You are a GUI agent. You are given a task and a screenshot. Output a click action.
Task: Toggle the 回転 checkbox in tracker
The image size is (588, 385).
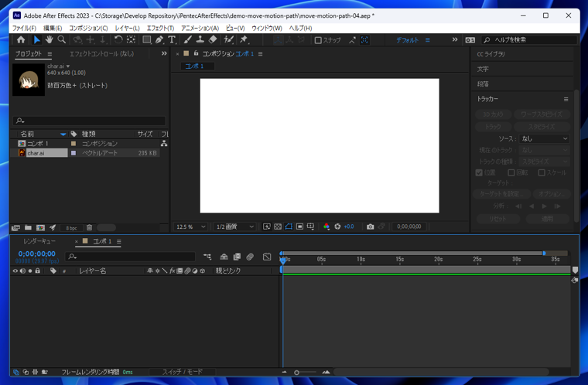(511, 172)
